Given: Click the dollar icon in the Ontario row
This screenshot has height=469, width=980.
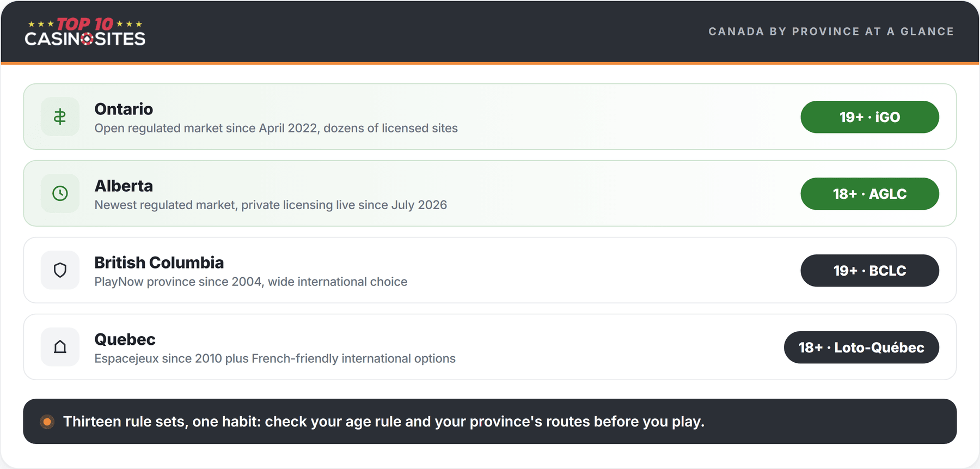Looking at the screenshot, I should coord(60,117).
